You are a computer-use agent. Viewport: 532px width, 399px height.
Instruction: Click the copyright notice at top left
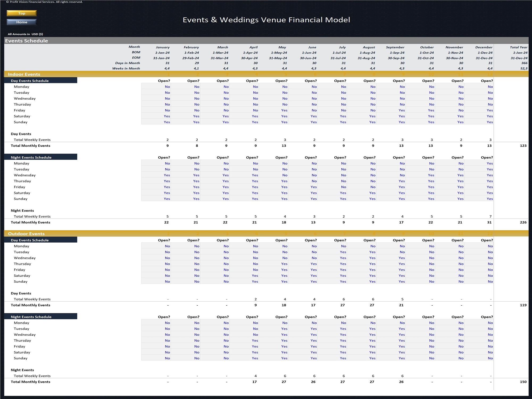point(45,2)
